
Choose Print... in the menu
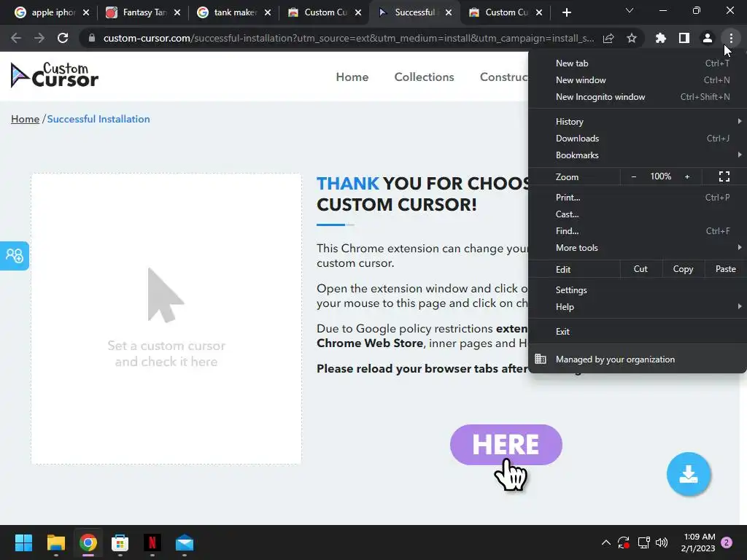click(638, 197)
